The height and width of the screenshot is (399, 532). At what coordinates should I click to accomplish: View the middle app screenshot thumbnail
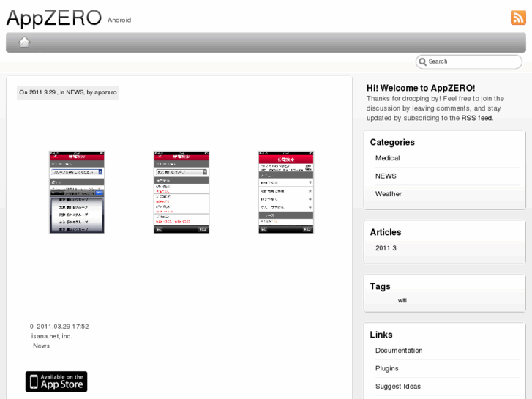(181, 193)
